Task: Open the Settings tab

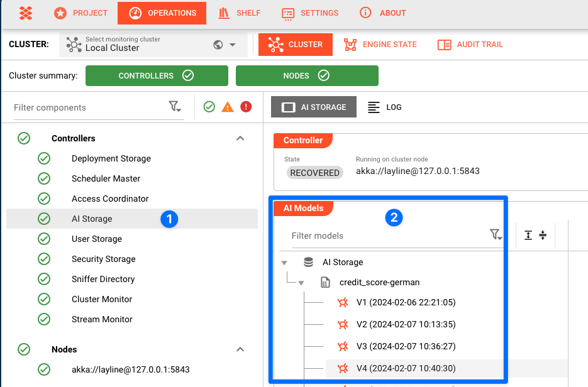Action: point(310,13)
